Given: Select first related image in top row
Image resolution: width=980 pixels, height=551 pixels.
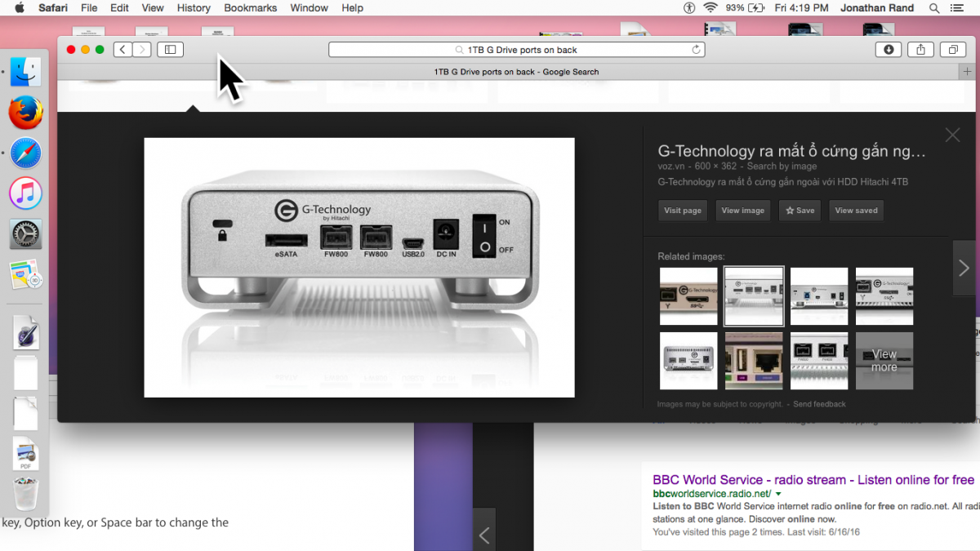Looking at the screenshot, I should click(688, 295).
